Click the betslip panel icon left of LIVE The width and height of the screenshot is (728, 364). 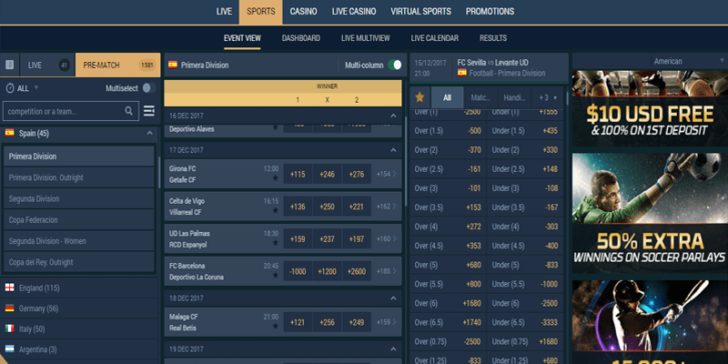pos(9,65)
